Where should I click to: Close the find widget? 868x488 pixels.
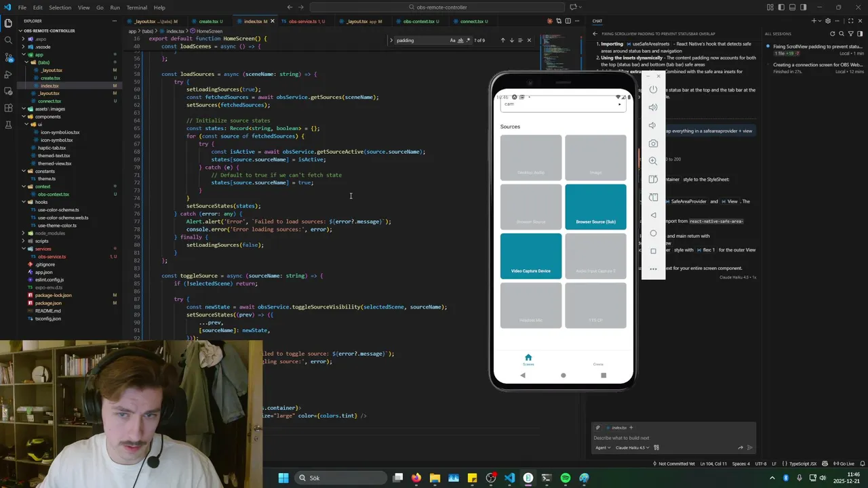point(529,40)
